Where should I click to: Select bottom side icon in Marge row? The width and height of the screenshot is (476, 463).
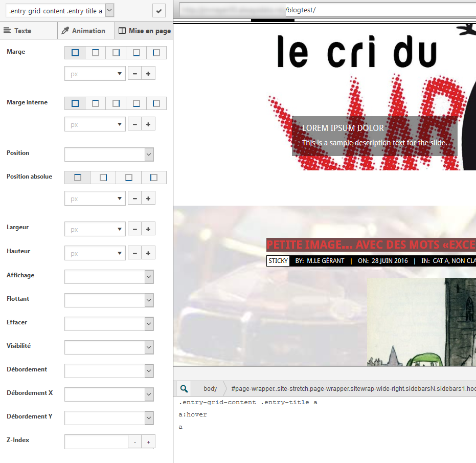tap(136, 53)
